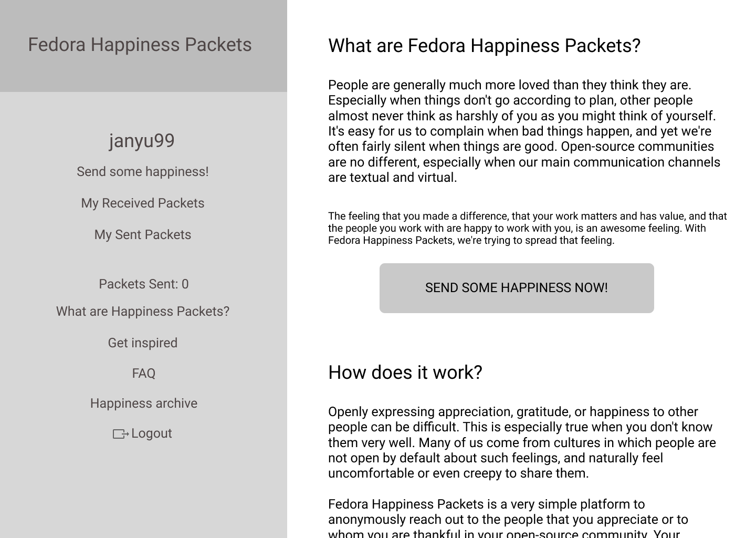This screenshot has width=756, height=538.
Task: Click paragraph starting Openly expressing appreciation
Action: (522, 442)
